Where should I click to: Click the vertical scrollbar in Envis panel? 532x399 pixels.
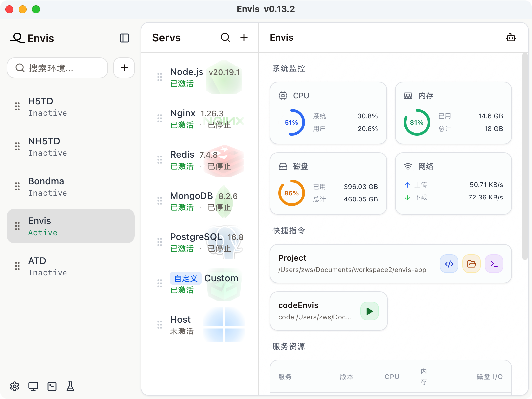525,156
